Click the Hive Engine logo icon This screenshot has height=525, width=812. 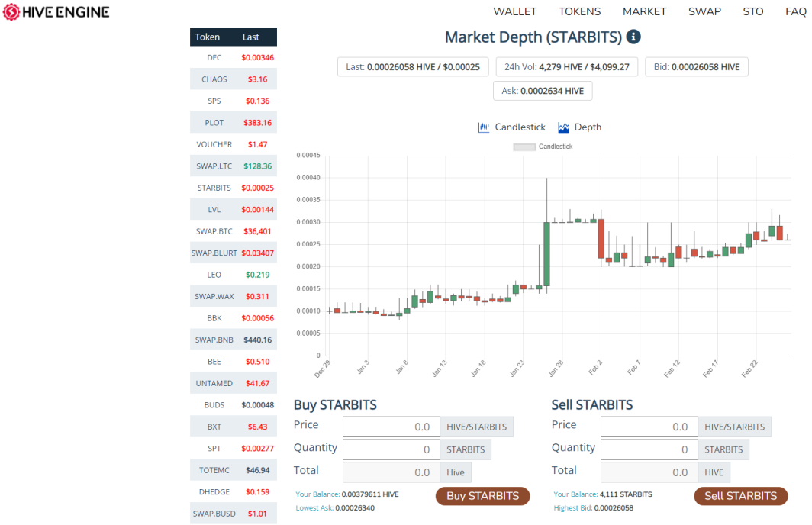point(11,12)
